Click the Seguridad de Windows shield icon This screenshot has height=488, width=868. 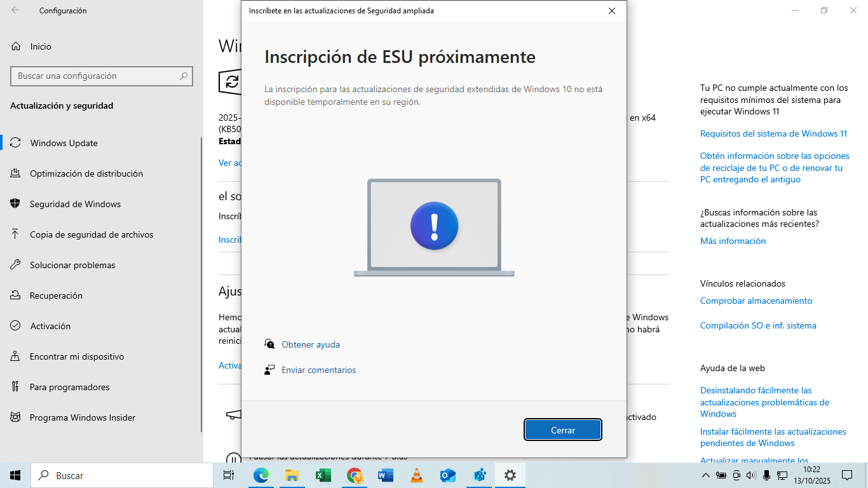tap(16, 204)
